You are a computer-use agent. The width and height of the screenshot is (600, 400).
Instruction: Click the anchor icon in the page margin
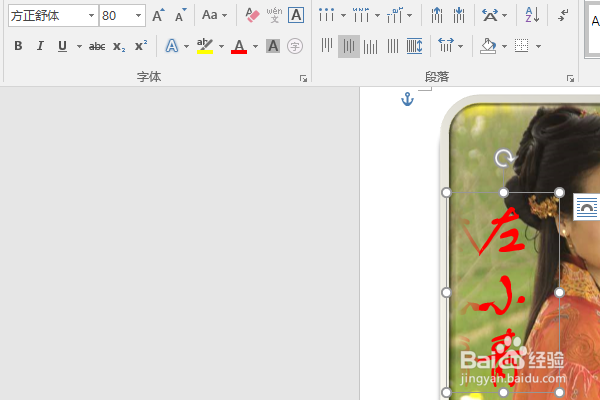point(407,99)
